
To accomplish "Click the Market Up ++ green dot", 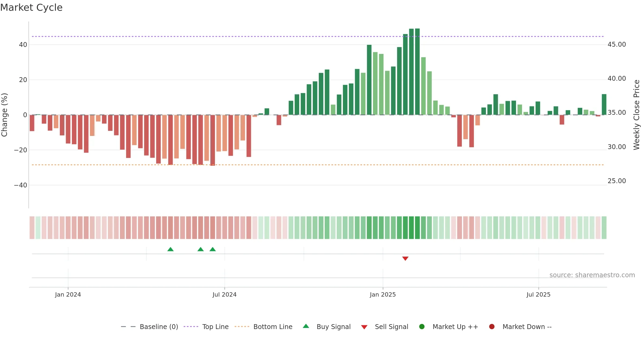I will click(422, 327).
